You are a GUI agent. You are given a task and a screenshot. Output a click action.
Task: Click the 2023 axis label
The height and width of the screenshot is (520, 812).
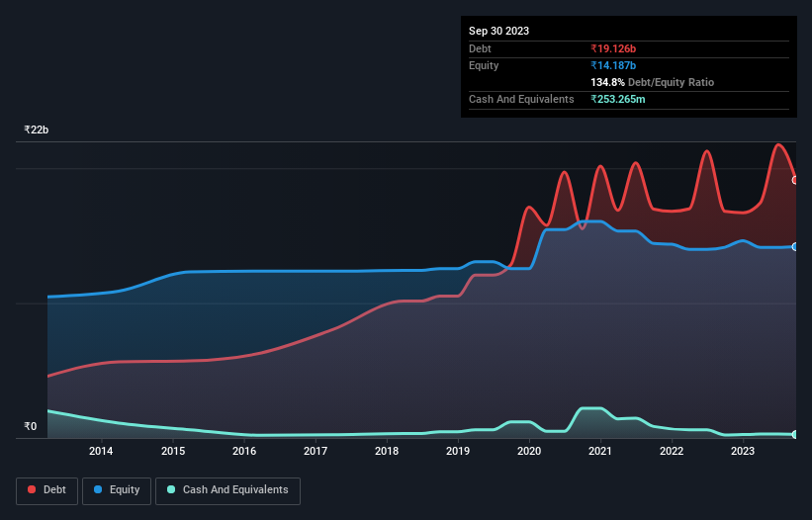point(743,451)
